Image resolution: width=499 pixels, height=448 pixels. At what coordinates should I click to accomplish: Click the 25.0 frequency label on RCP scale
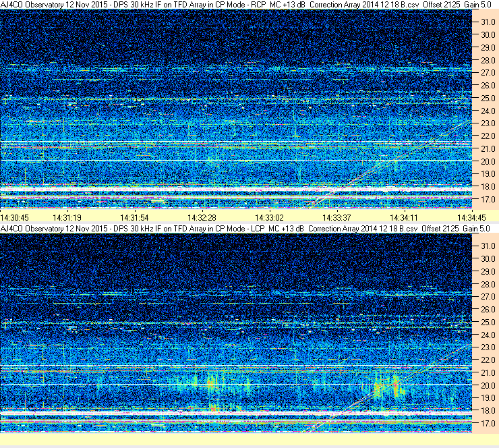coord(488,98)
